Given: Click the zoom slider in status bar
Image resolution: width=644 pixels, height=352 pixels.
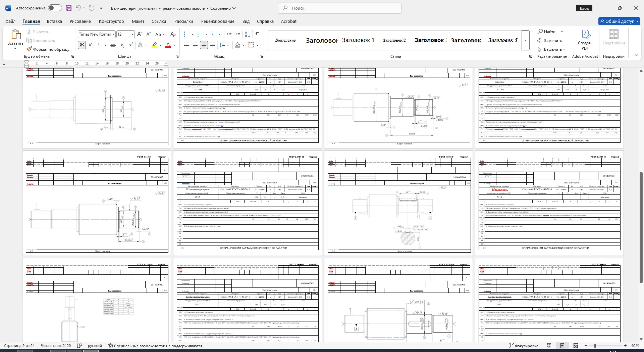Looking at the screenshot, I should tap(595, 346).
